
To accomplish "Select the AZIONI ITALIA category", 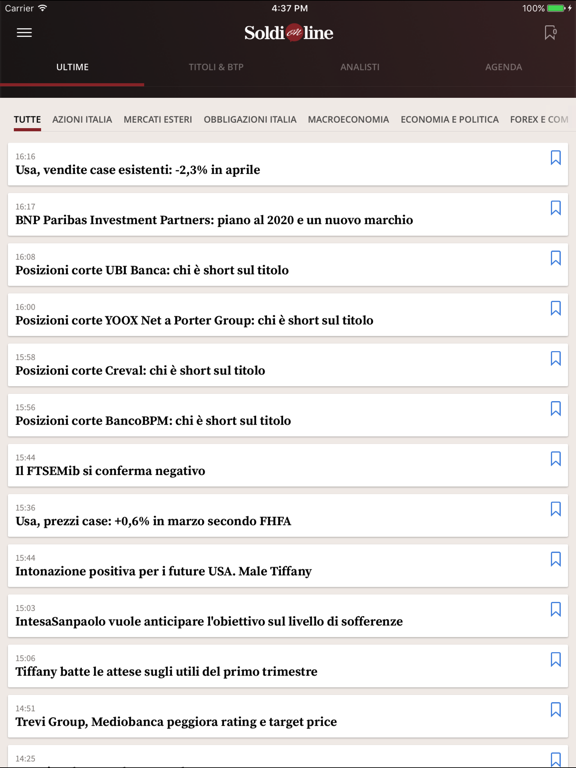I will coord(82,120).
